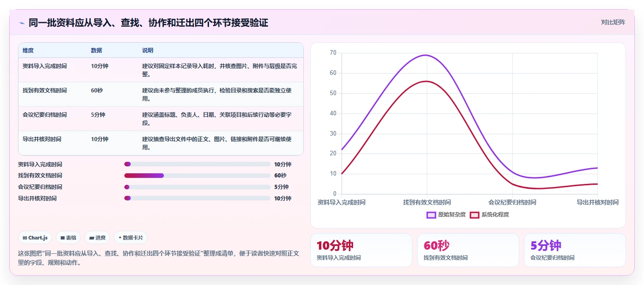Click the 原始复杂度 legend label text
This screenshot has height=285, width=644.
[452, 215]
